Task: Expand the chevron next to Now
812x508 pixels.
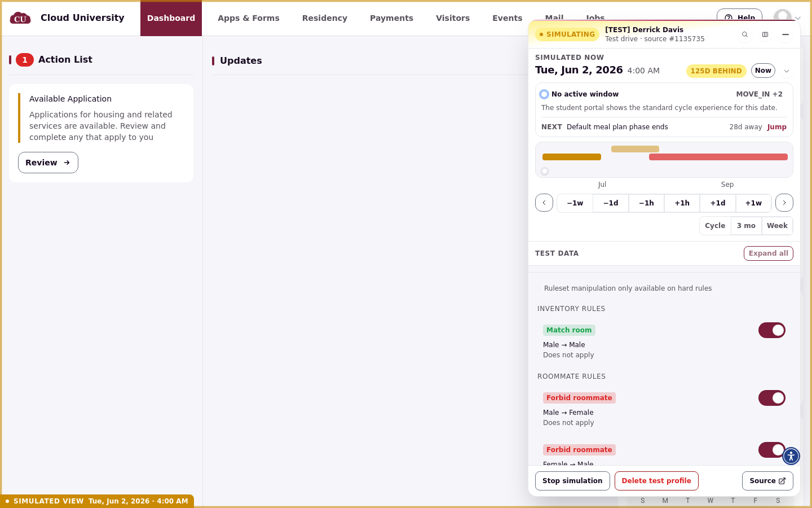Action: coord(787,71)
